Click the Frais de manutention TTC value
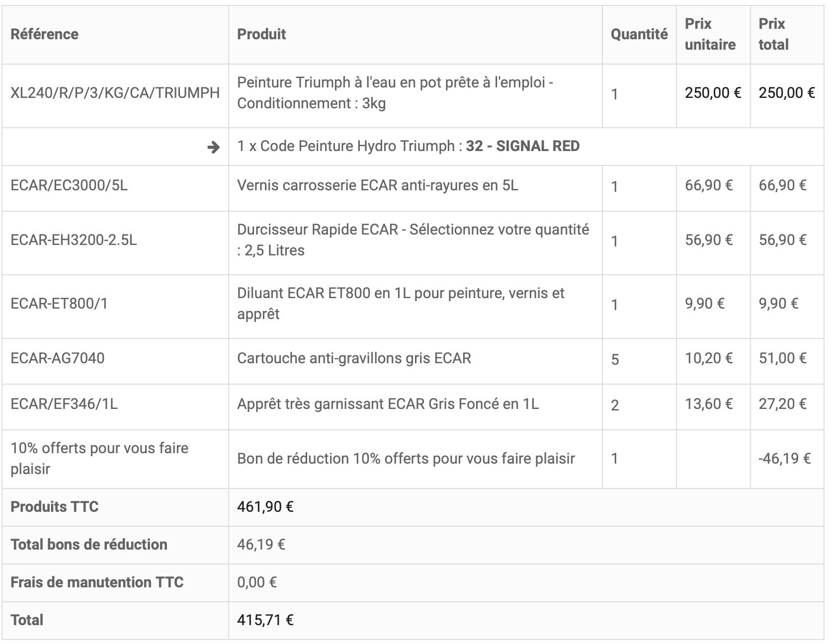832x644 pixels. point(256,582)
